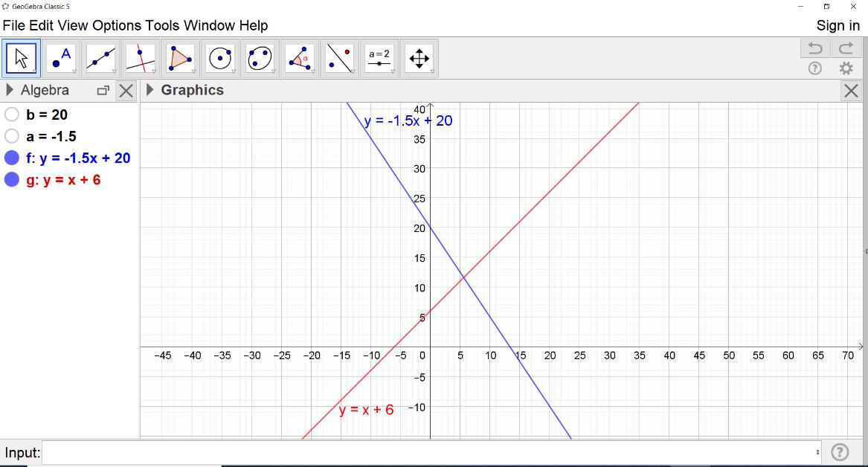Click the Graphics panel title
Image resolution: width=868 pixels, height=467 pixels.
click(x=192, y=90)
